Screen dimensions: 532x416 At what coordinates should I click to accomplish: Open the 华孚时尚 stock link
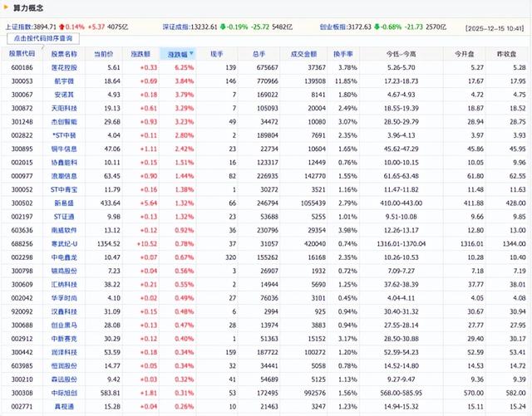click(64, 298)
